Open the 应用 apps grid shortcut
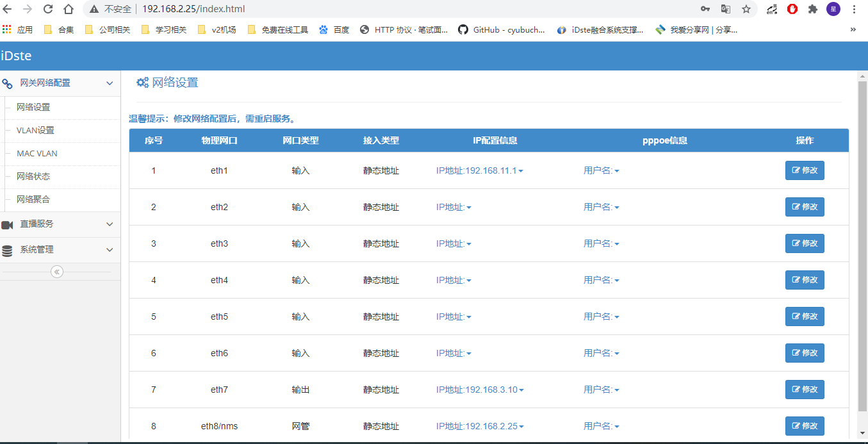 (x=18, y=29)
